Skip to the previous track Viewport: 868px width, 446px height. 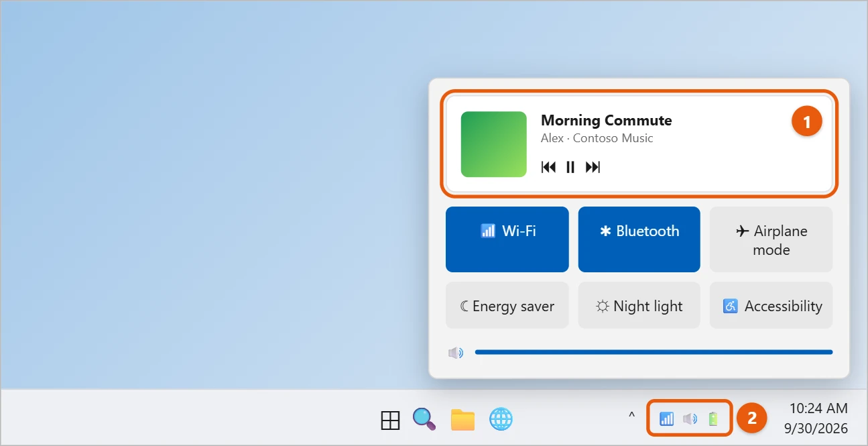[x=548, y=167]
